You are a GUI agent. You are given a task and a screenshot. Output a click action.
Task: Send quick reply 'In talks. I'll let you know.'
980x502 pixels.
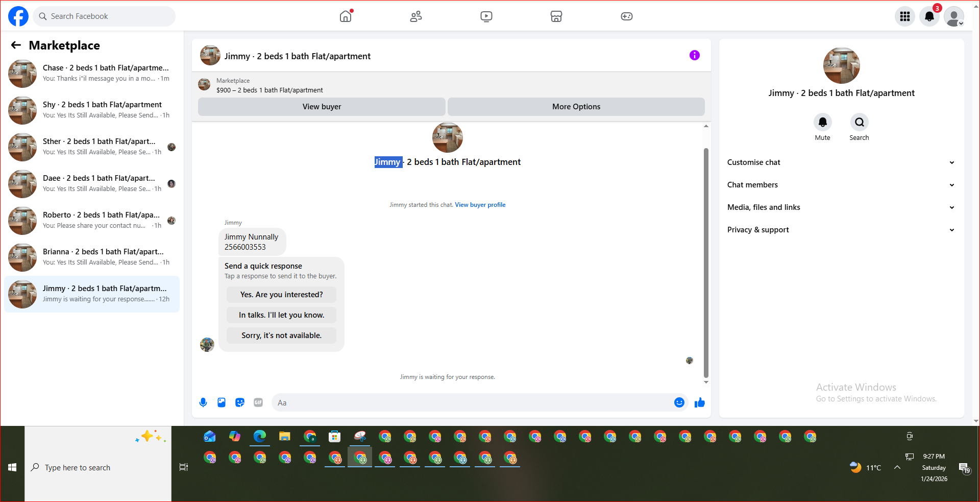click(x=282, y=315)
